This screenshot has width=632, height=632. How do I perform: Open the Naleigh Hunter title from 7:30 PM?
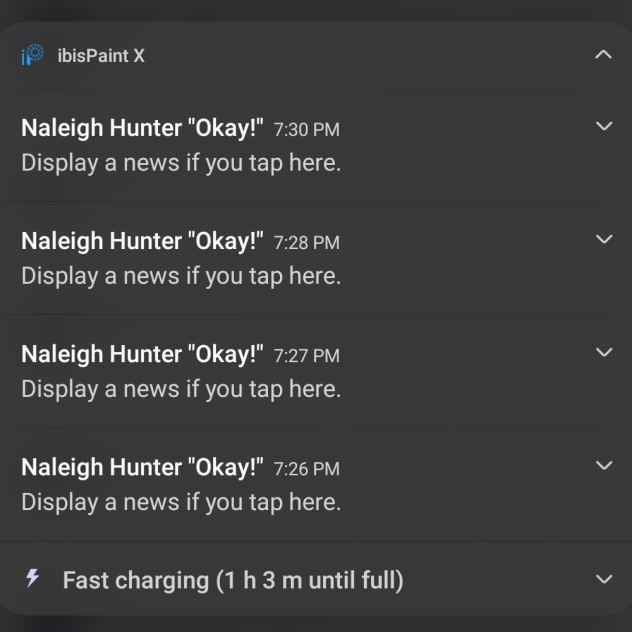point(142,128)
